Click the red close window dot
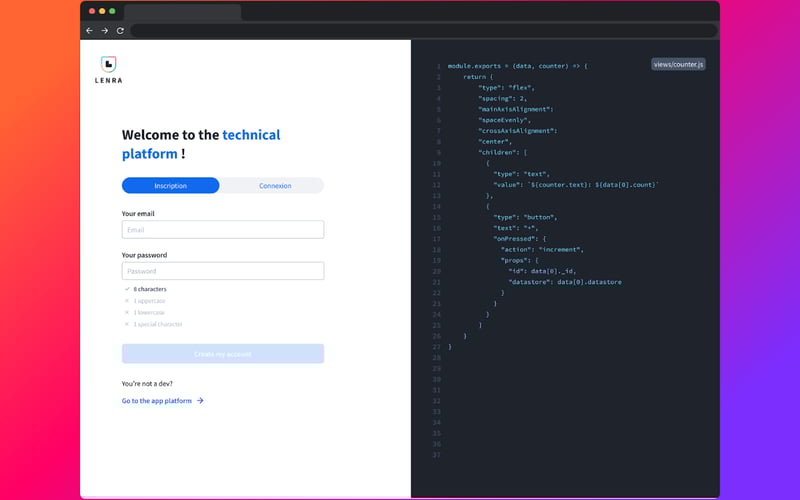800x500 pixels. [92, 11]
